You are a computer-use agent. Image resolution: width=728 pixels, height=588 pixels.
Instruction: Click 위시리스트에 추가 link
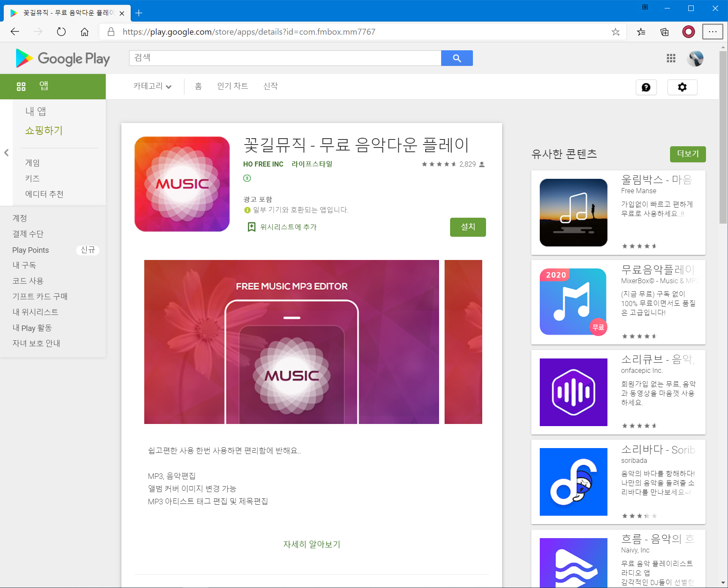point(288,227)
